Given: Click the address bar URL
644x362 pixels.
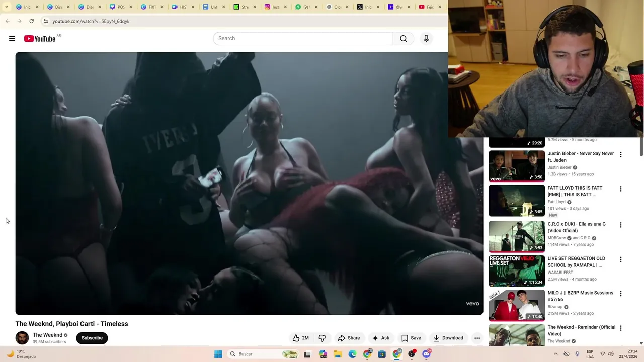Looking at the screenshot, I should coord(91,21).
